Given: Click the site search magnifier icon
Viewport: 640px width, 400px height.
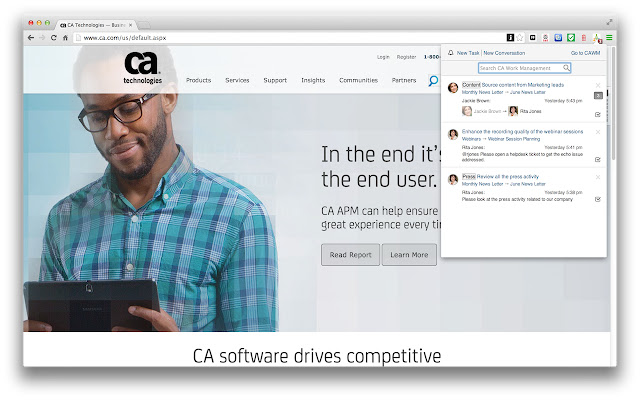Looking at the screenshot, I should [433, 80].
